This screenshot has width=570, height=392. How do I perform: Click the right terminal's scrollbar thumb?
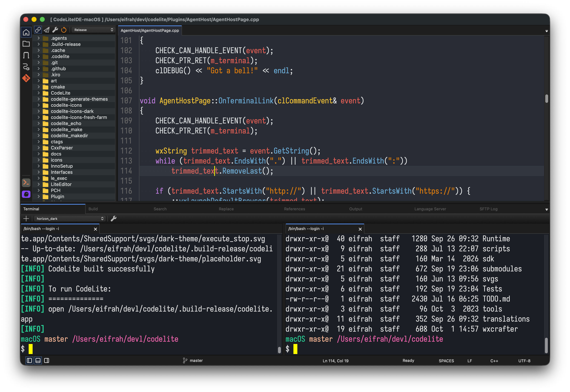point(546,345)
